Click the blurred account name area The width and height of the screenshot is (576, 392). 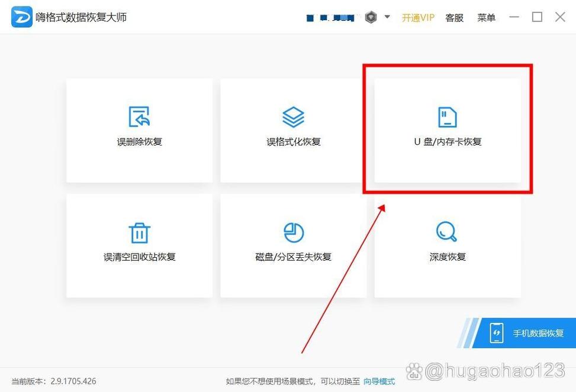330,17
